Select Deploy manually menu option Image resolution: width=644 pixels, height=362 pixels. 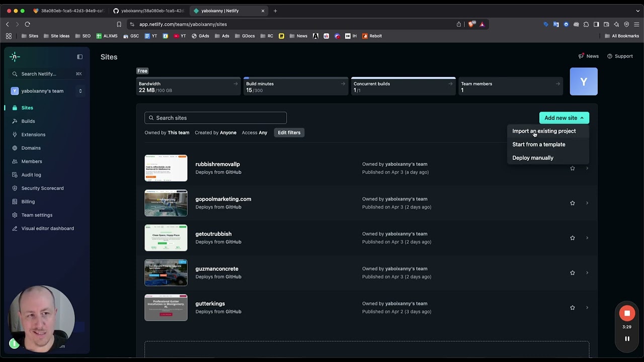click(x=548, y=158)
